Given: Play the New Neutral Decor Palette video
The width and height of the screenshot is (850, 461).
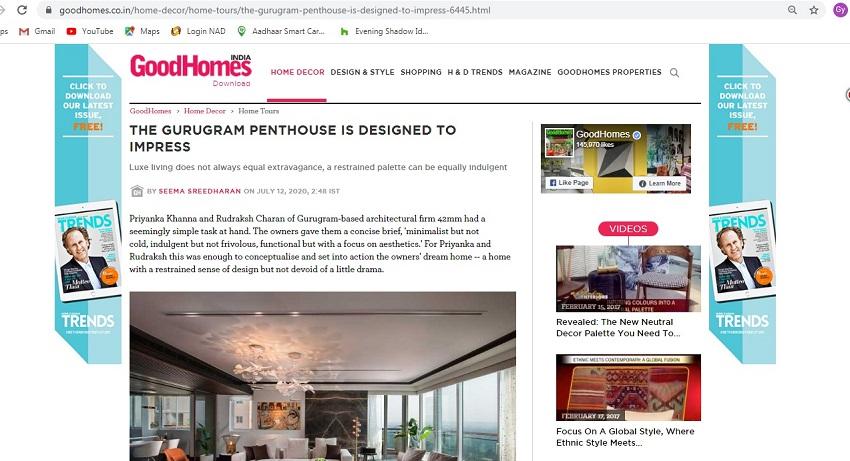Looking at the screenshot, I should tap(628, 279).
